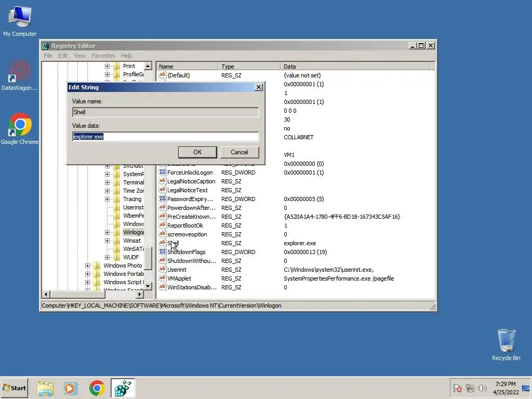Expand the Winlogon key
The width and height of the screenshot is (532, 399).
click(107, 232)
